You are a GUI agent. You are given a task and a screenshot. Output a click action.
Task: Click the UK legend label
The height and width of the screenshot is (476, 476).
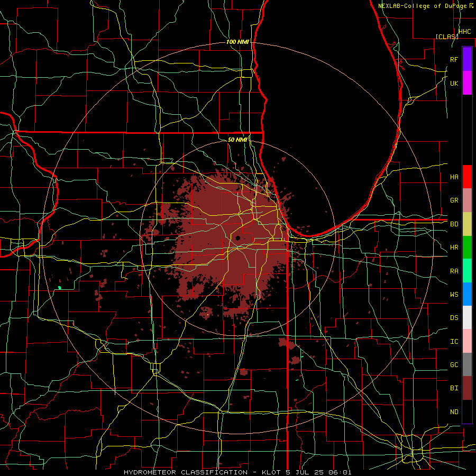coord(454,83)
